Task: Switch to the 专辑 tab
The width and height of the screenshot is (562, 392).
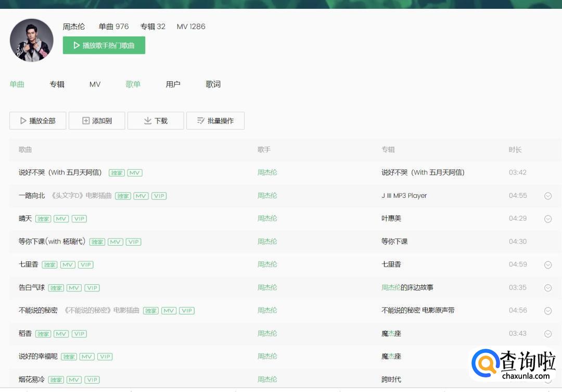Action: (57, 84)
